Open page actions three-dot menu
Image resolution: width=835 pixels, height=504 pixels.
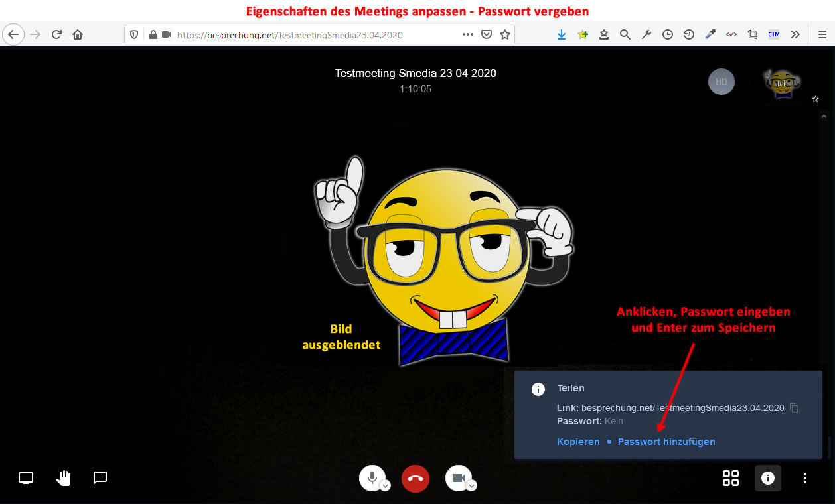tap(468, 34)
